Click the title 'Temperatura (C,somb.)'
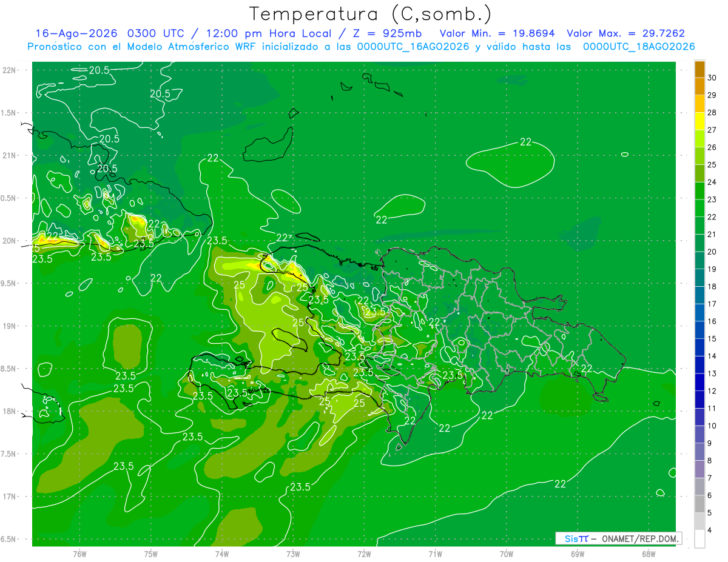The image size is (728, 562). coord(371,14)
